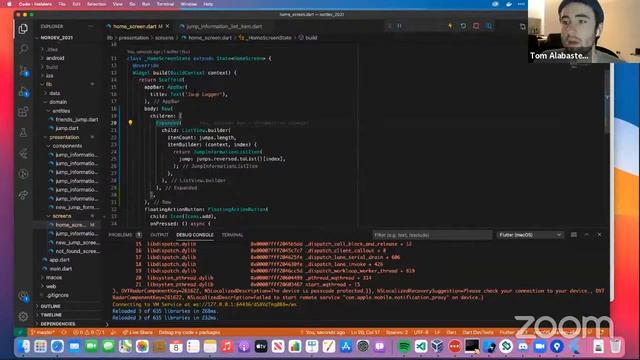Open the Docker whale icon in menu bar
The height and width of the screenshot is (360, 640).
tap(509, 4)
